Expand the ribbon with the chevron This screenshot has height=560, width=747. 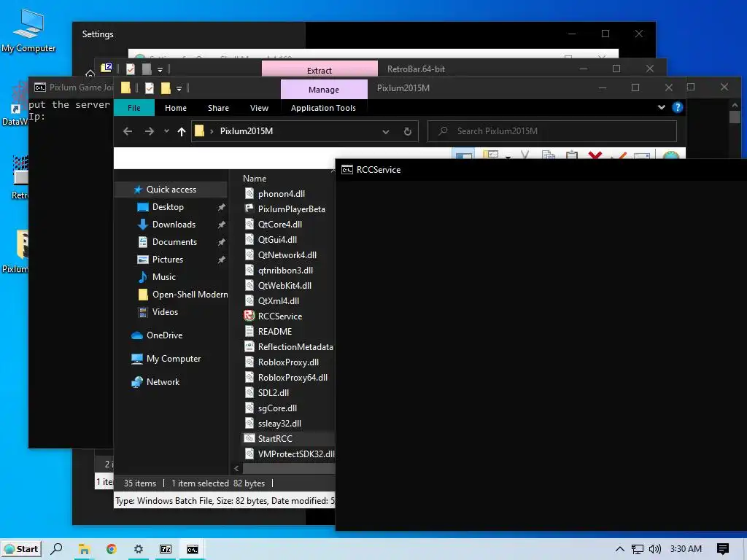[661, 108]
